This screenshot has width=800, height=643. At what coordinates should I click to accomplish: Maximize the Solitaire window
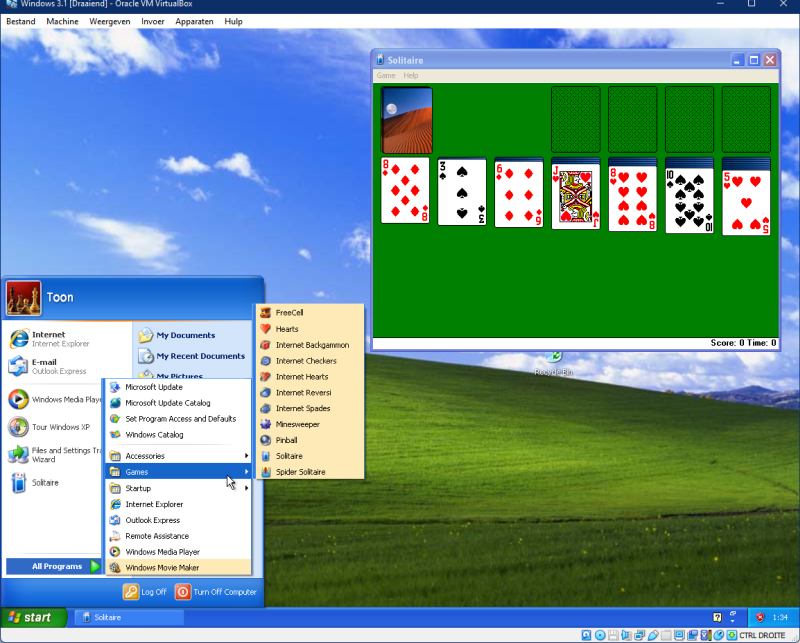[754, 60]
